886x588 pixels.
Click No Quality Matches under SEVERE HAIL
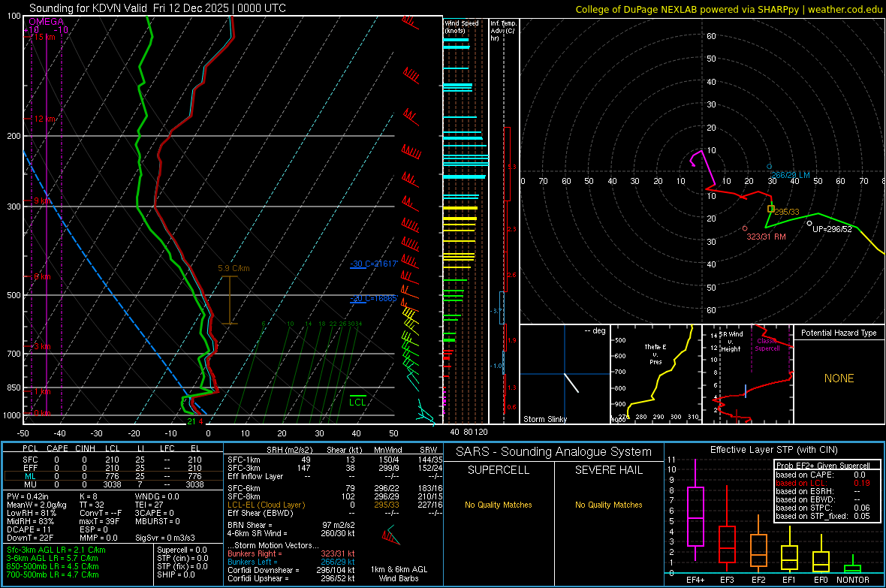[608, 505]
